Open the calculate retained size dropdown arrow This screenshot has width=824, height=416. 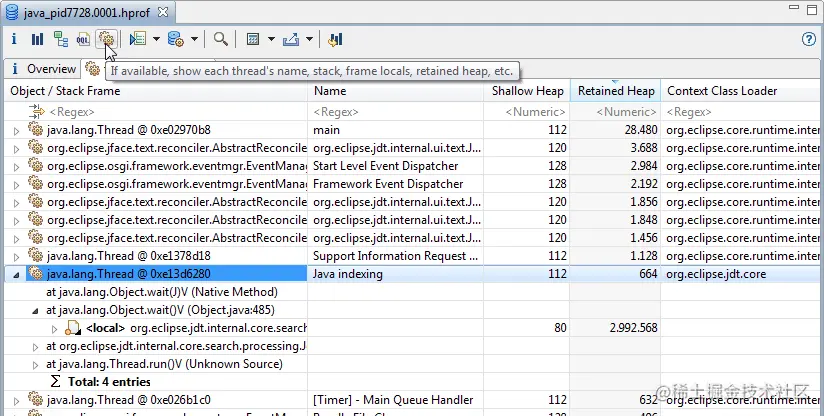(x=271, y=39)
